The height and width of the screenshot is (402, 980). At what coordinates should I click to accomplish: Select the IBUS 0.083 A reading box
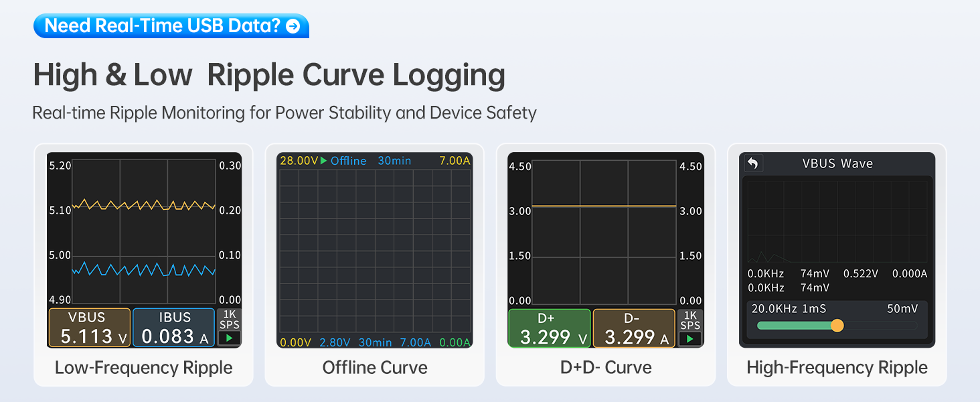click(174, 328)
